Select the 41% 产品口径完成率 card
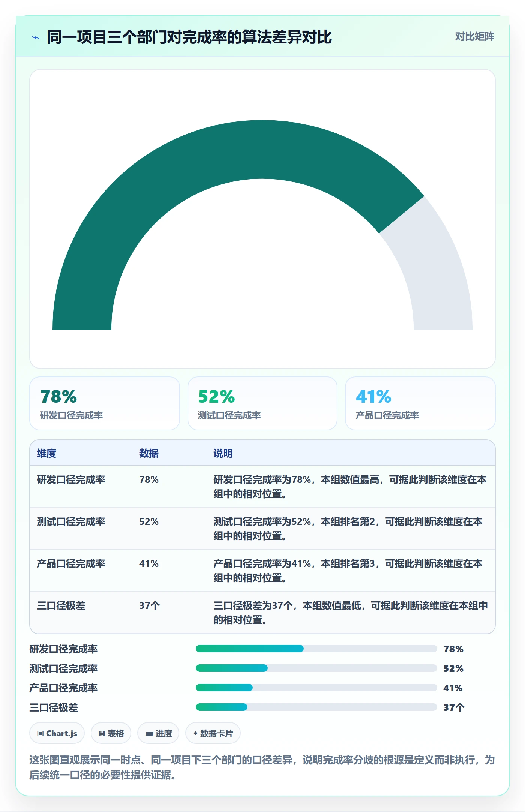 (420, 403)
